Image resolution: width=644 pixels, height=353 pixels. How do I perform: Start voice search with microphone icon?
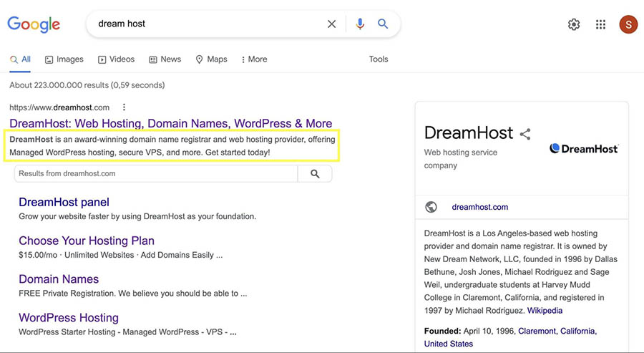tap(360, 24)
